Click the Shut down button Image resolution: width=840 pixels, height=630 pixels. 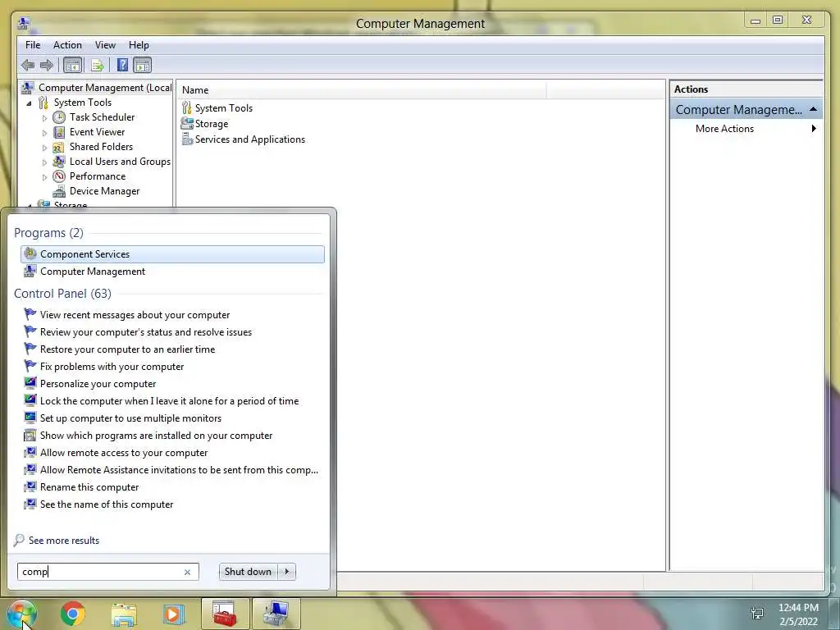point(248,572)
